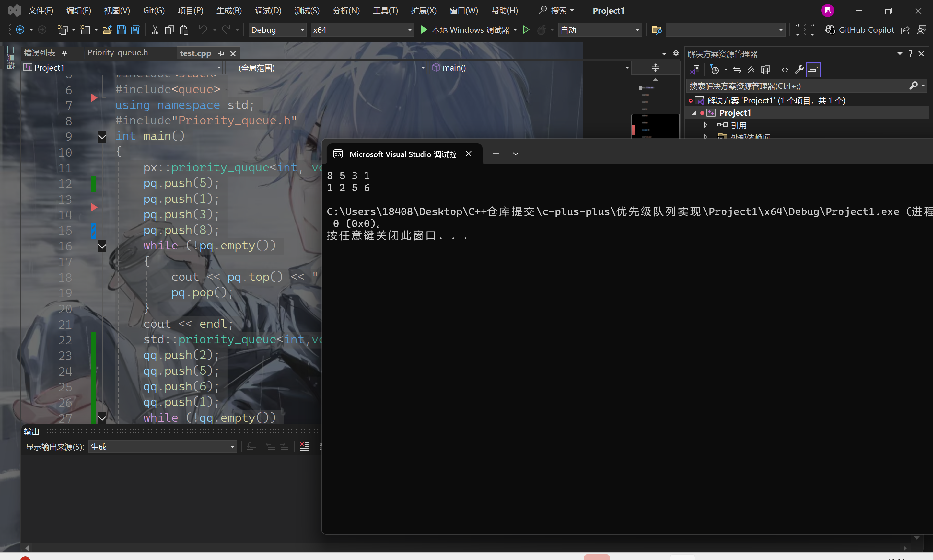Open the 文件(F) menu

click(x=41, y=11)
